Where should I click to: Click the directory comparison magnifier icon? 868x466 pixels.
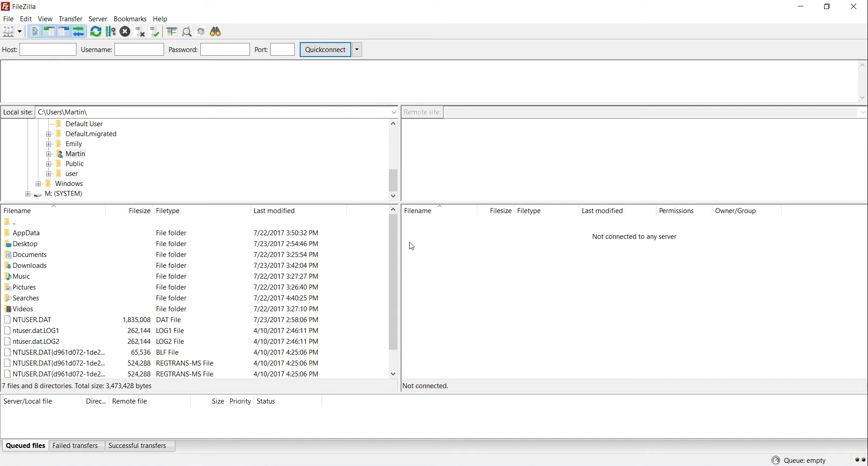tap(187, 32)
